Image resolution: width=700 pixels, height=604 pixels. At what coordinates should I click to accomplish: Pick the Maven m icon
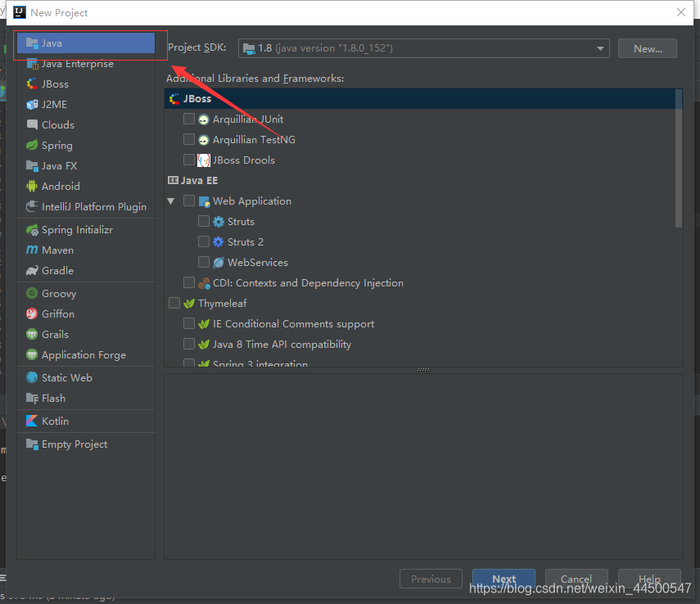(x=32, y=250)
